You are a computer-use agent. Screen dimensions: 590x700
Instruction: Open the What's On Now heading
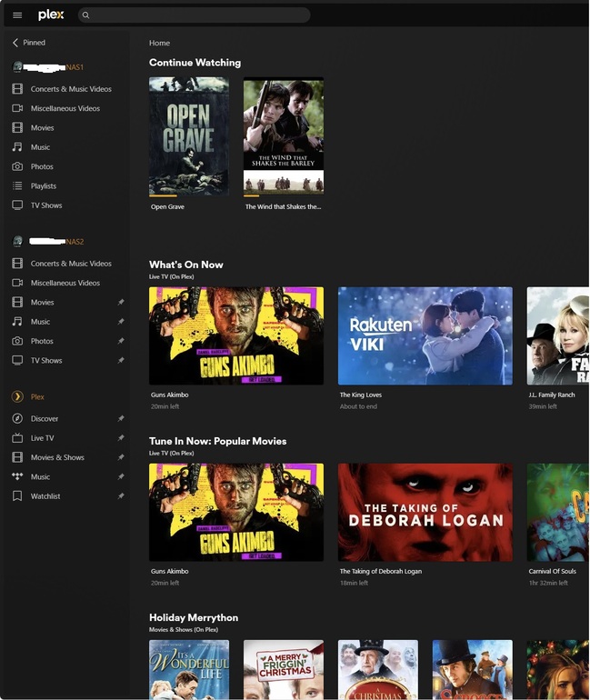[x=186, y=265]
